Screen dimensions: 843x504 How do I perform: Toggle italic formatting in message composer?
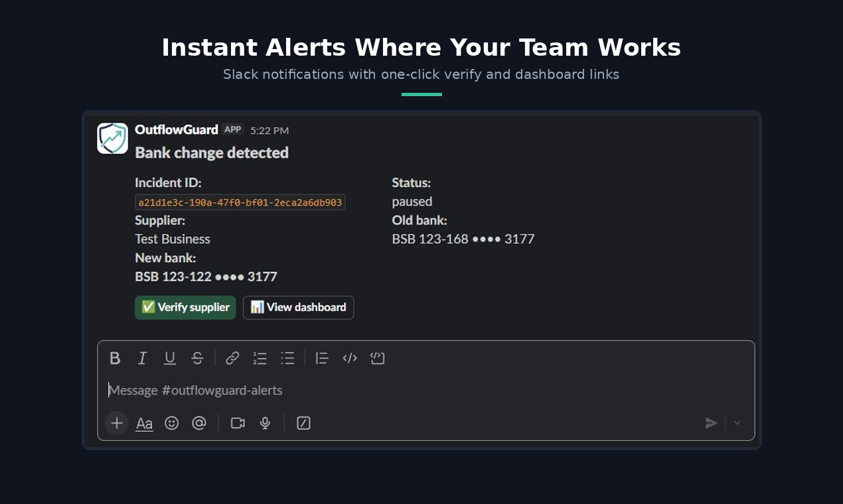(x=142, y=358)
